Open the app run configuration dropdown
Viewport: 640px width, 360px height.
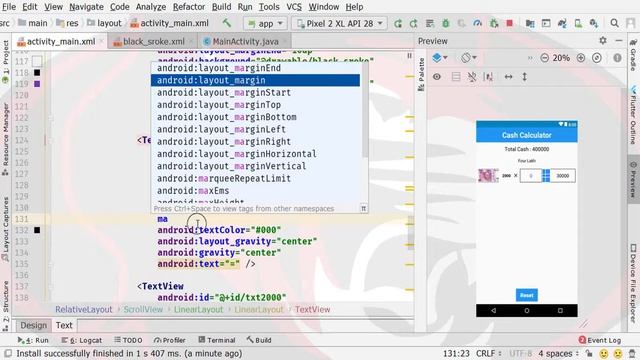tap(265, 23)
